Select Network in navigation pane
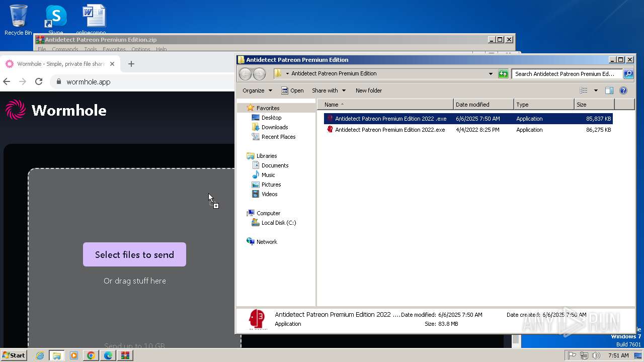644x362 pixels. pyautogui.click(x=267, y=242)
